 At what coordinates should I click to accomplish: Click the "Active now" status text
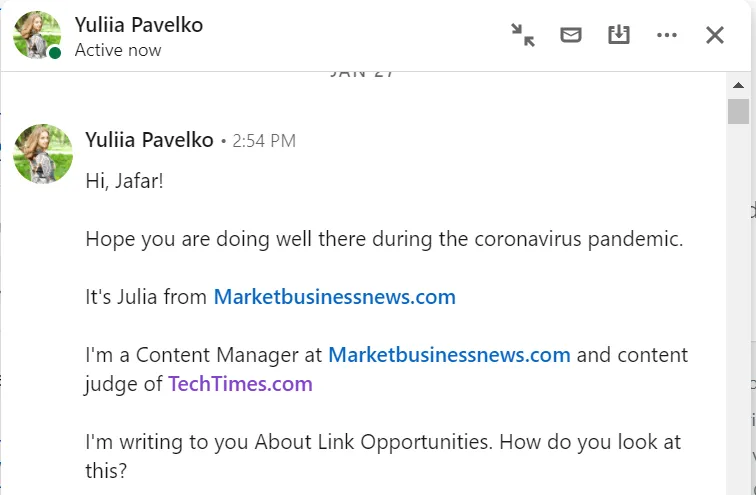click(x=118, y=50)
